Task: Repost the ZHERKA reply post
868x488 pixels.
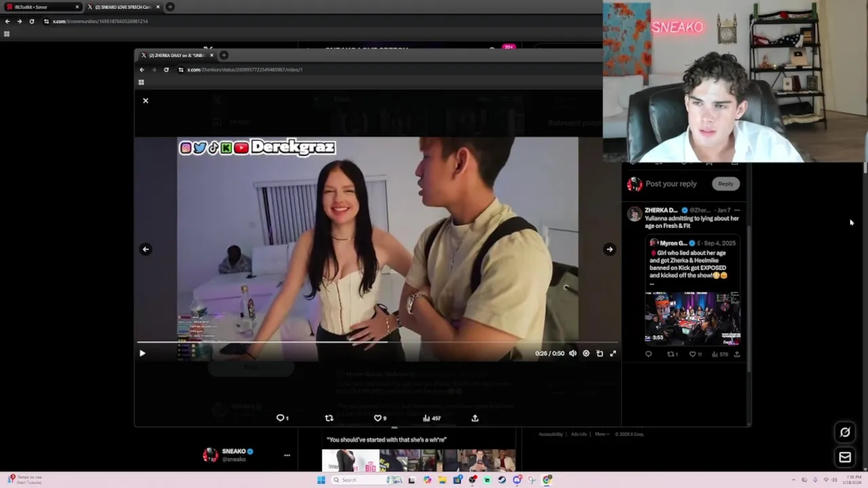Action: pyautogui.click(x=672, y=354)
